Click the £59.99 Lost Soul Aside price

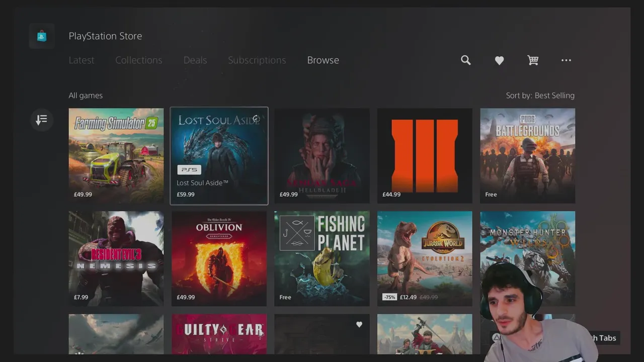tap(186, 195)
